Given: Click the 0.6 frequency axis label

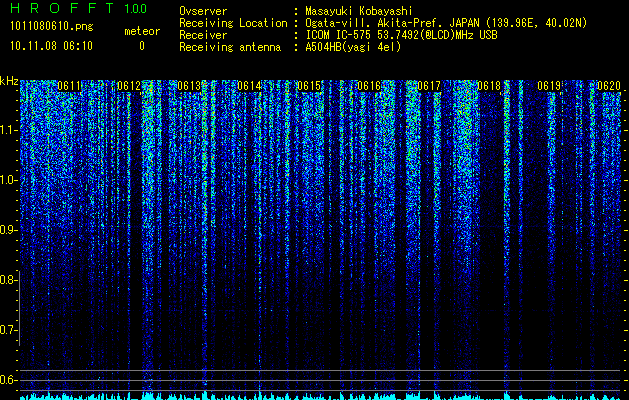Looking at the screenshot, I should [x=8, y=380].
